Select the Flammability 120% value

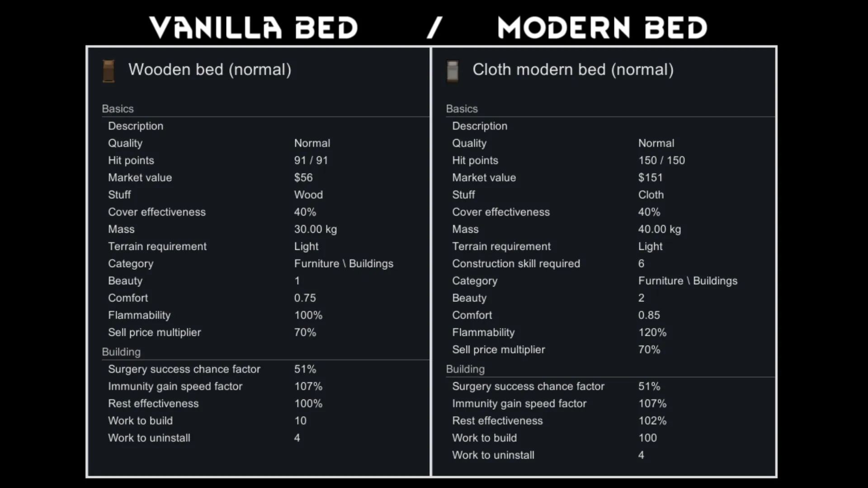coord(652,332)
